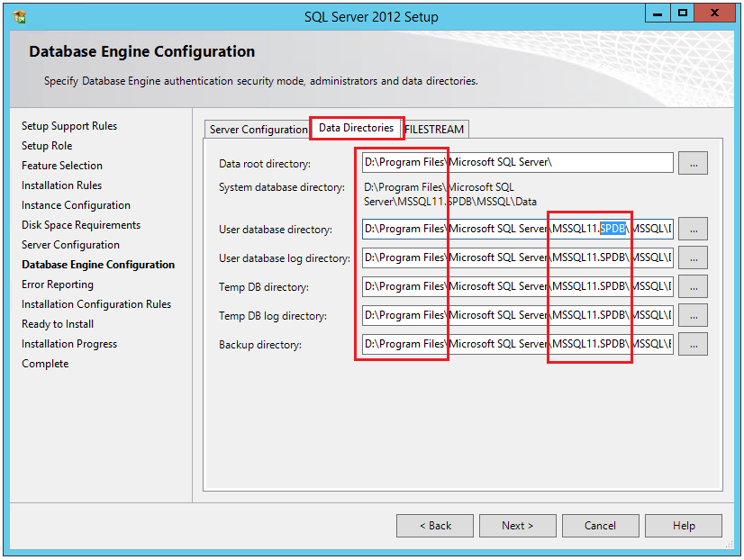
Task: Click the Temp DB directory label
Action: tap(264, 287)
